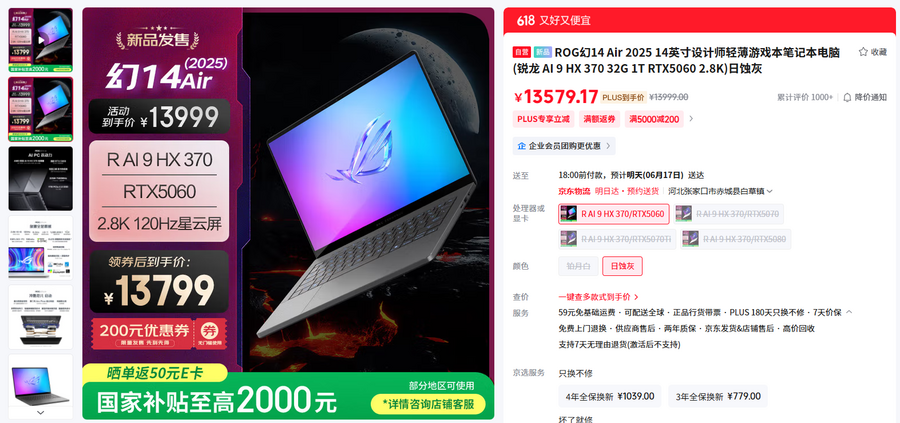
Task: Click the 降价通知 bell icon
Action: (x=847, y=98)
